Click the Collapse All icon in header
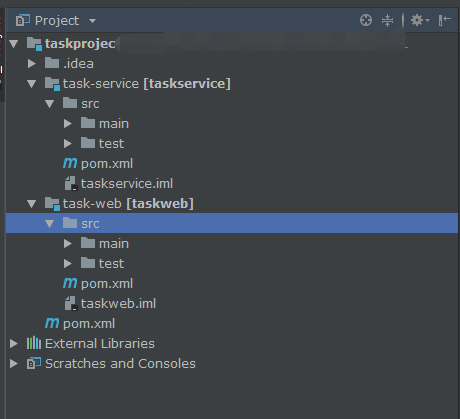The height and width of the screenshot is (419, 460). [387, 20]
